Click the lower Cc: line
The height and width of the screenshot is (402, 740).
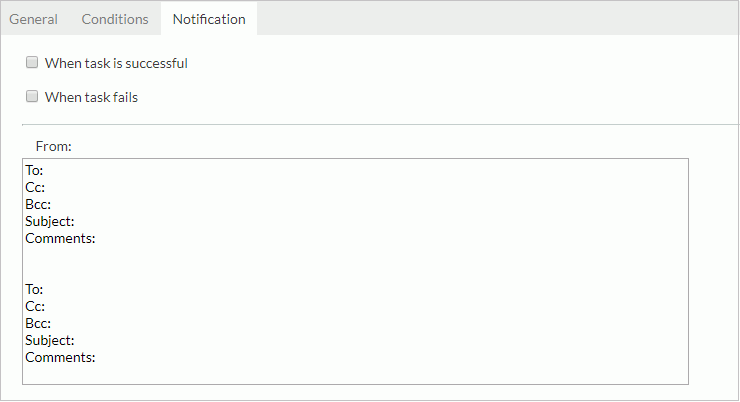[35, 306]
